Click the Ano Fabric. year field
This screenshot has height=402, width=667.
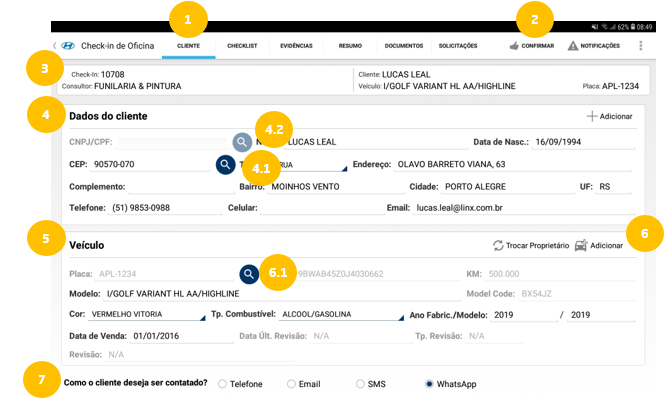(524, 315)
